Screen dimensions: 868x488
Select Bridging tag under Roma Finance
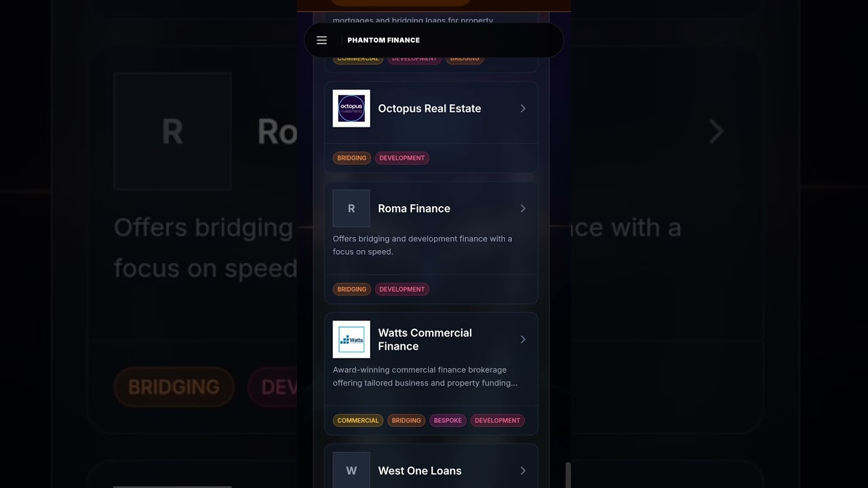pyautogui.click(x=352, y=289)
